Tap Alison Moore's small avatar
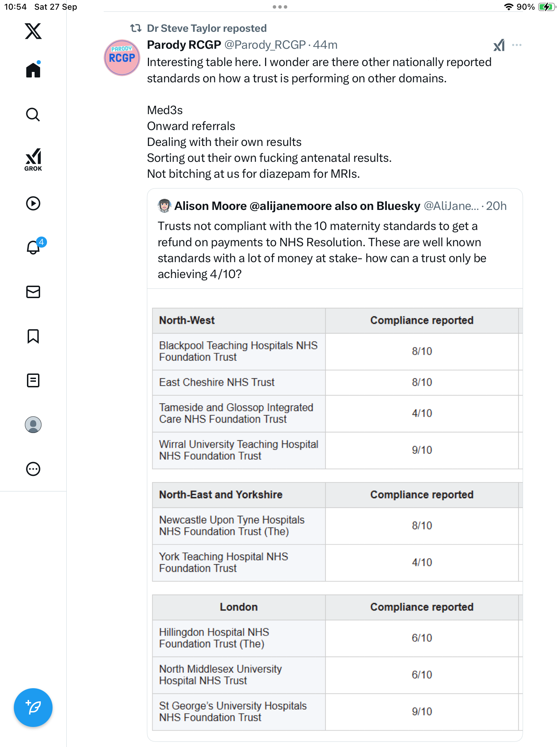This screenshot has width=560, height=747. tap(165, 206)
